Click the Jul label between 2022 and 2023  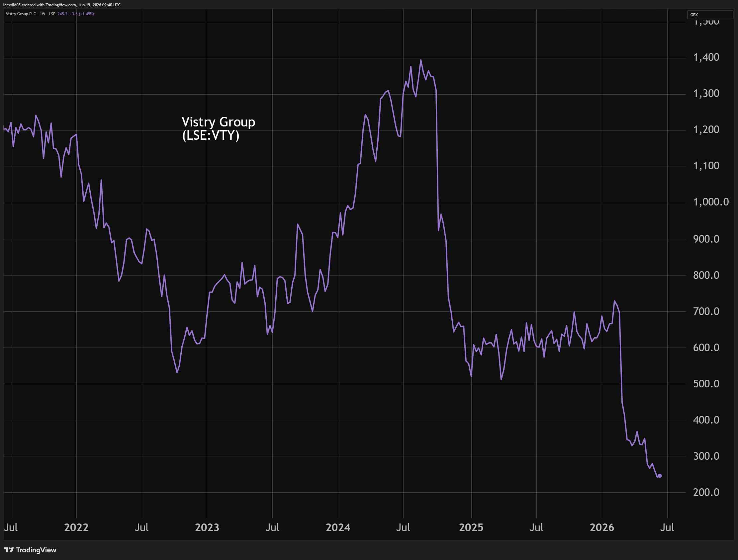pyautogui.click(x=141, y=527)
